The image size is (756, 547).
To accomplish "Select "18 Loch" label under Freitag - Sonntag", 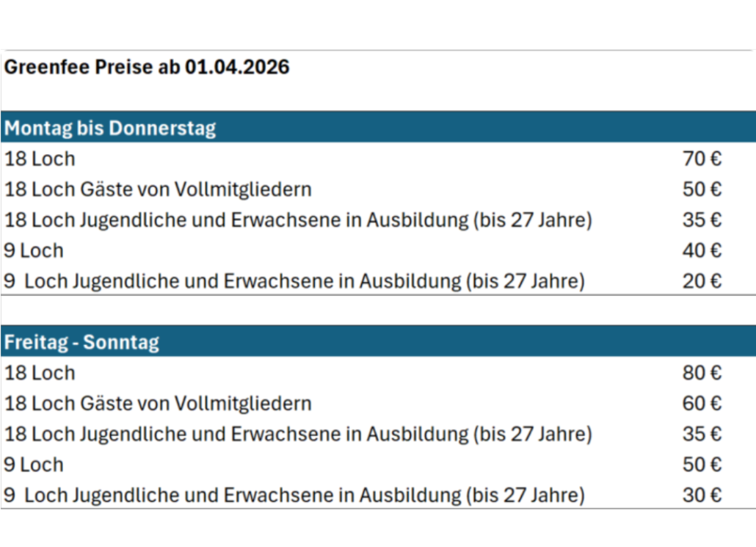I will (40, 373).
